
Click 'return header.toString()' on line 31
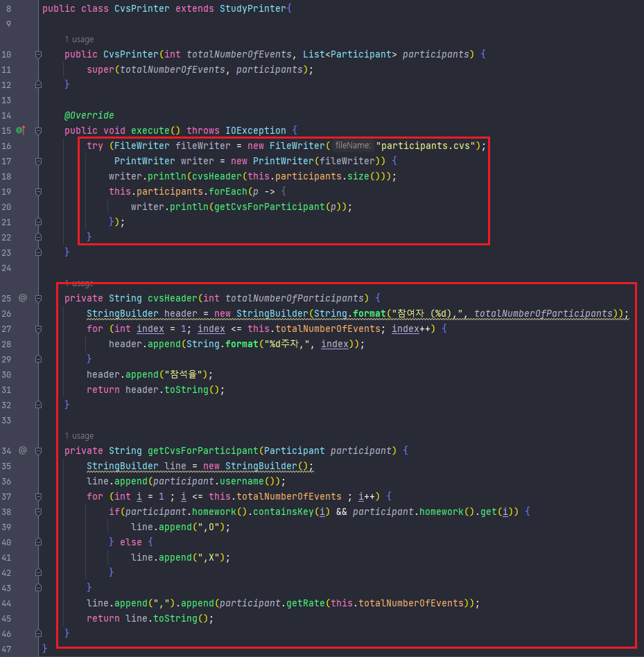153,389
